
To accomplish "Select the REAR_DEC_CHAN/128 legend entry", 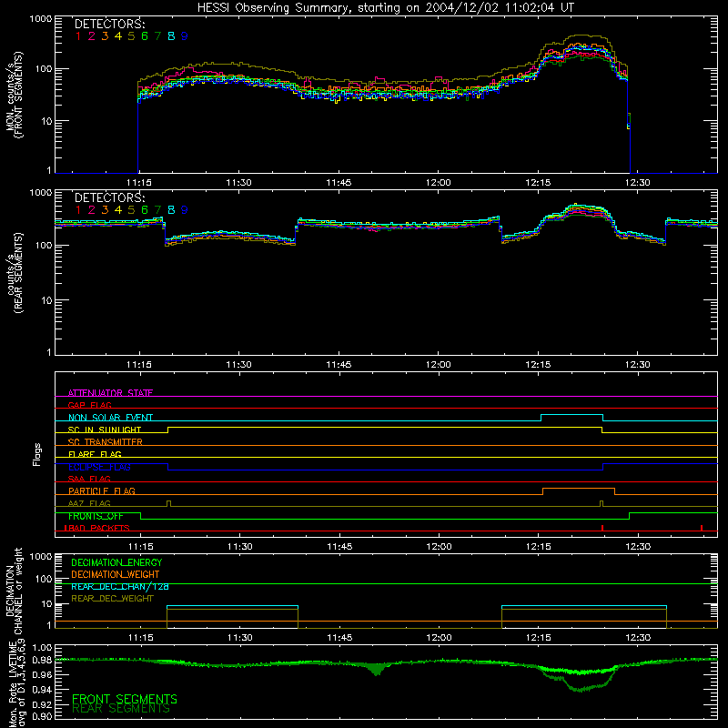I will pos(120,587).
